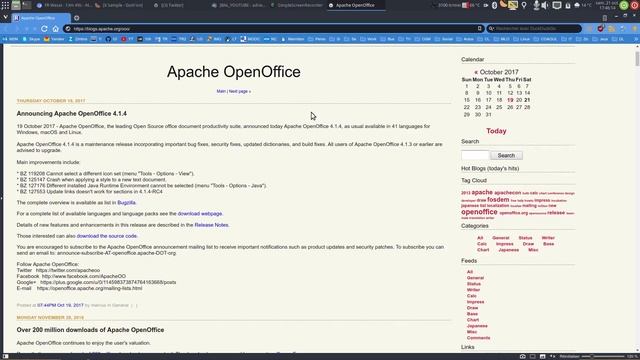
Task: Open the Bugzilla link
Action: [x=127, y=202]
